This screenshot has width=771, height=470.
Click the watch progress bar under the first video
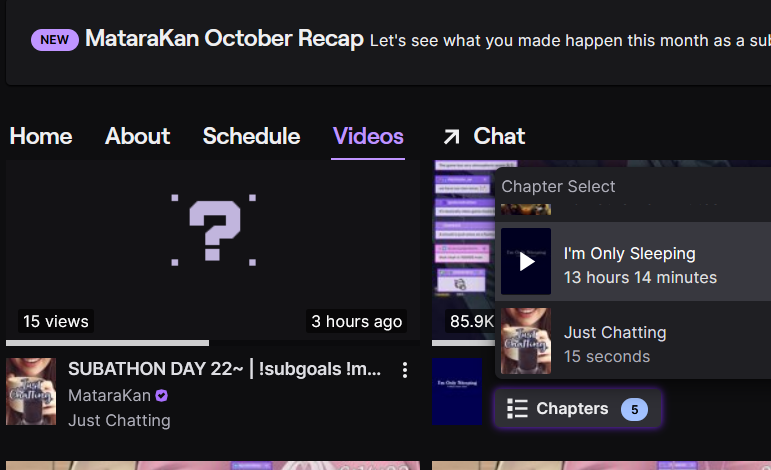(x=213, y=343)
